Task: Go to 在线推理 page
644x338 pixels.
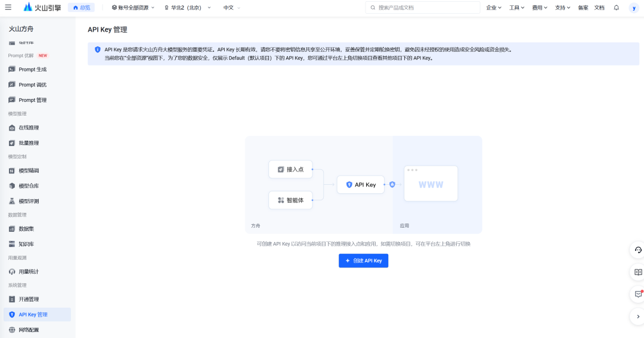Action: 37,128
